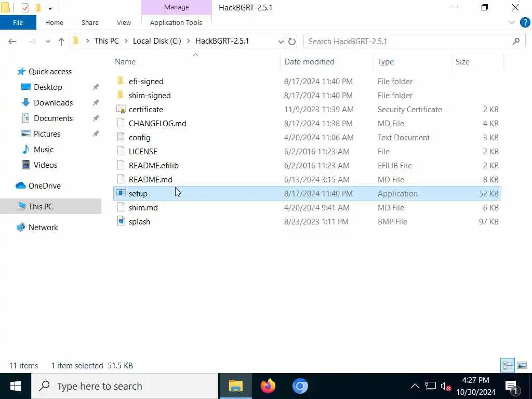The image size is (532, 399).
Task: Go up one folder level arrow
Action: [61, 42]
